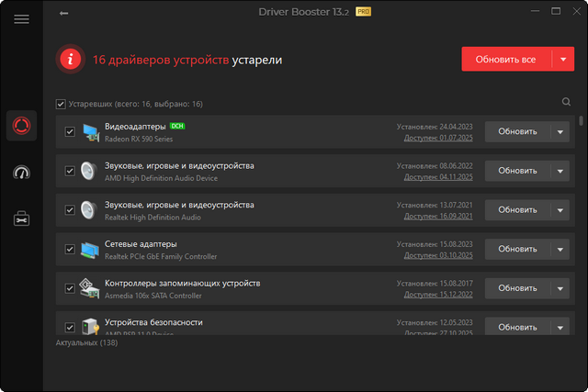Uncheck the Realtek High Definition Audio checkbox

[70, 210]
